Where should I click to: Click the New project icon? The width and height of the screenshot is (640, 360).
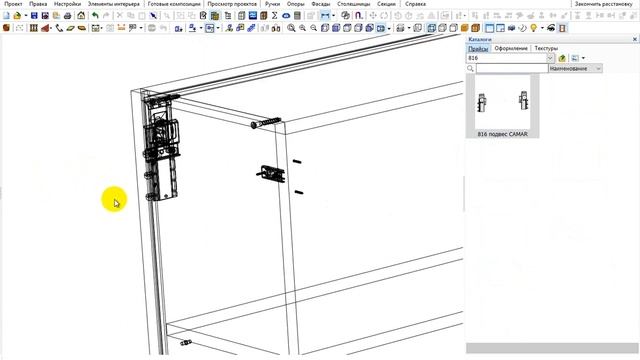pyautogui.click(x=7, y=16)
